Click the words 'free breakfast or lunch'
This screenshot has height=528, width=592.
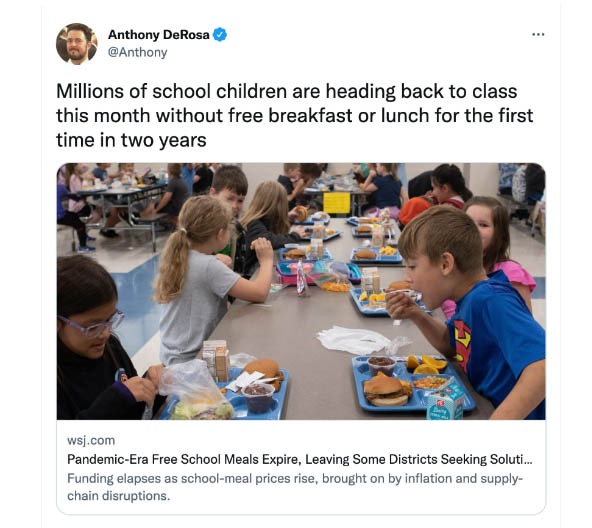click(x=328, y=116)
